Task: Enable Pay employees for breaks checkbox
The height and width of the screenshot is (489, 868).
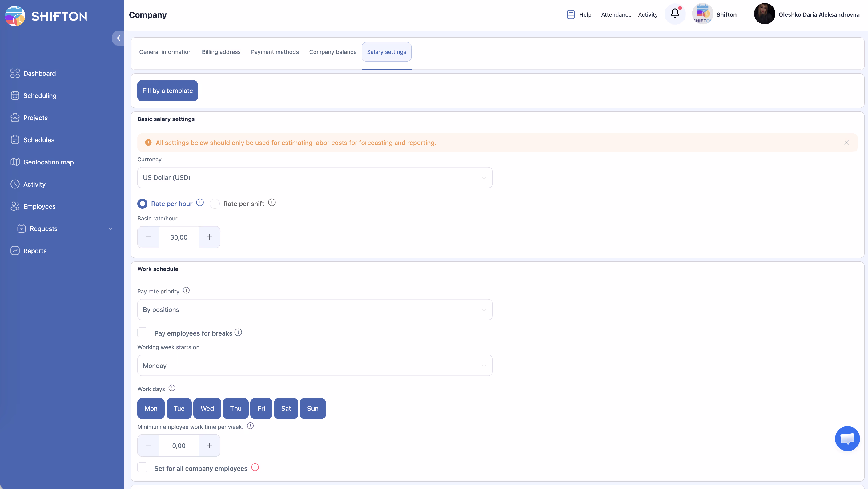Action: point(143,333)
